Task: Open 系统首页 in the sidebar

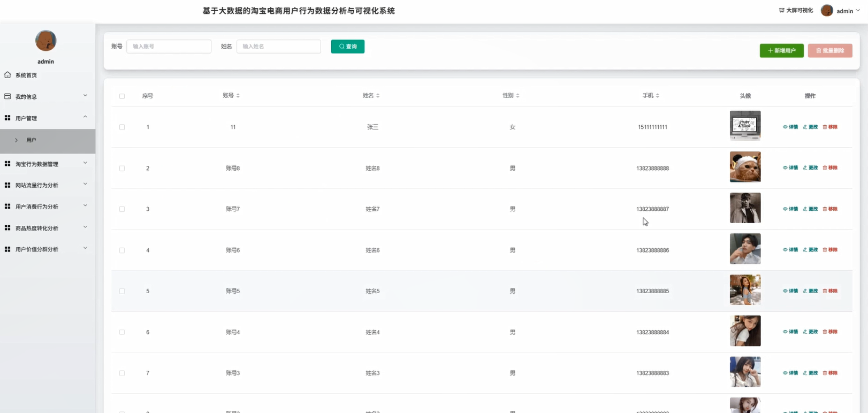Action: [26, 75]
